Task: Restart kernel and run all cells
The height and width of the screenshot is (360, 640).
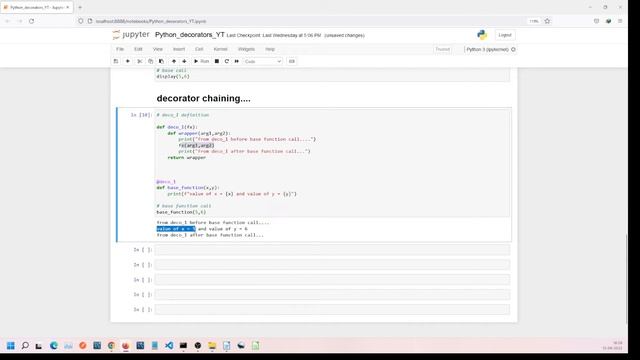Action: coord(237,61)
